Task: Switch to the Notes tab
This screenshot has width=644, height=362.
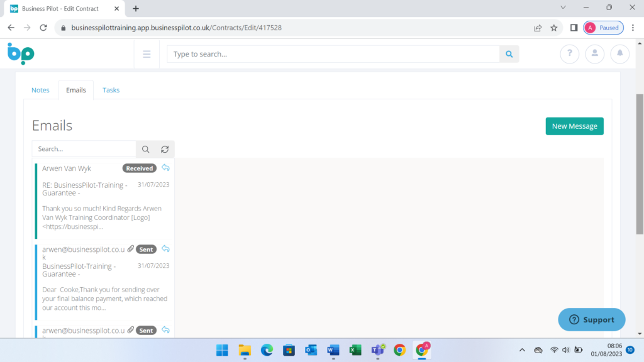Action: coord(40,90)
